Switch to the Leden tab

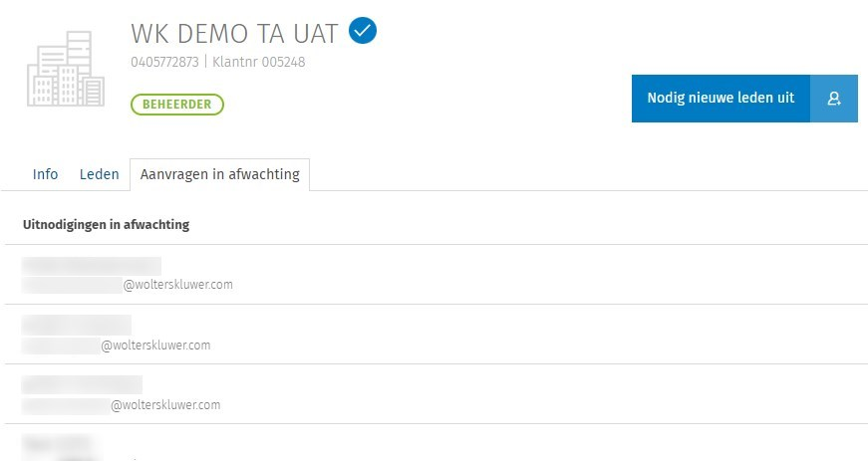(99, 174)
